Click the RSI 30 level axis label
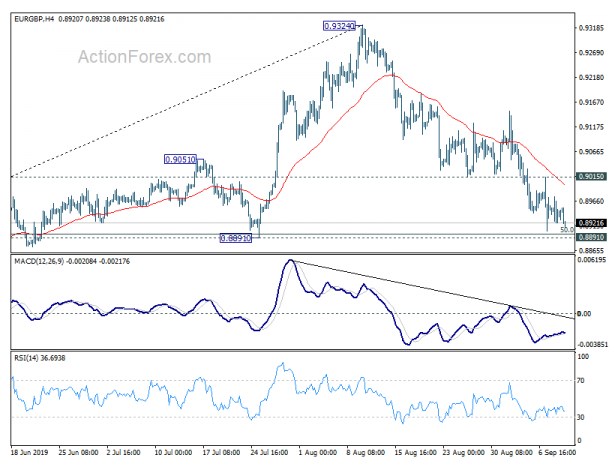 (581, 416)
